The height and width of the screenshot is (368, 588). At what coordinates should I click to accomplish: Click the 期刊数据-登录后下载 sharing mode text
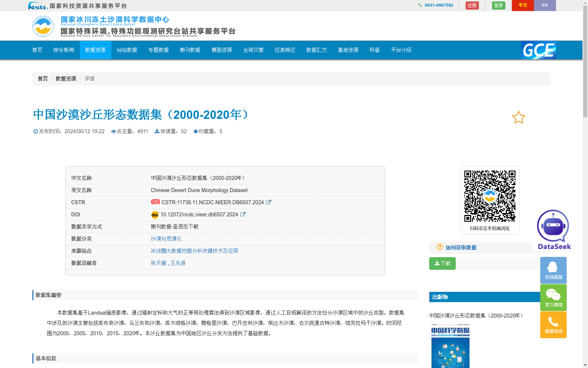(175, 227)
